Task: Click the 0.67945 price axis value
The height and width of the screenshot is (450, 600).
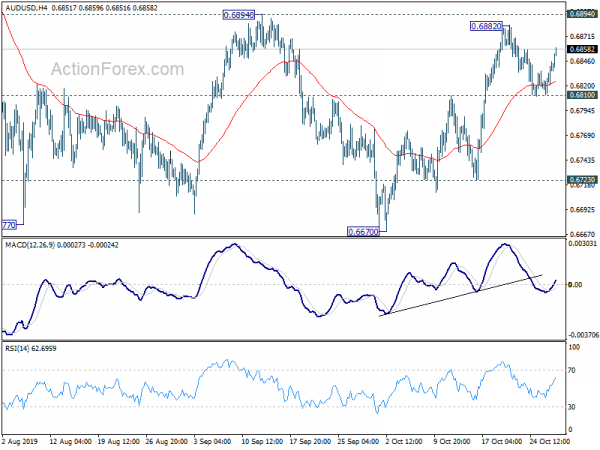Action: pos(582,111)
